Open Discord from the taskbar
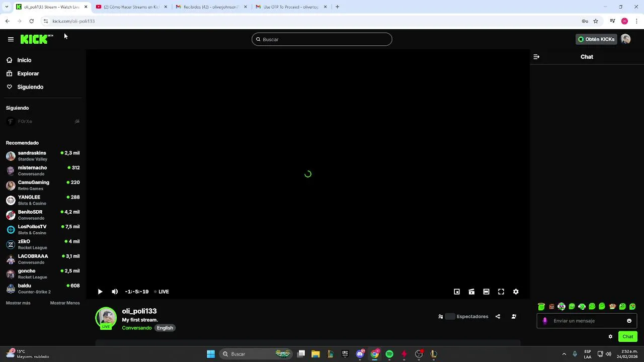The width and height of the screenshot is (644, 362). (x=360, y=354)
